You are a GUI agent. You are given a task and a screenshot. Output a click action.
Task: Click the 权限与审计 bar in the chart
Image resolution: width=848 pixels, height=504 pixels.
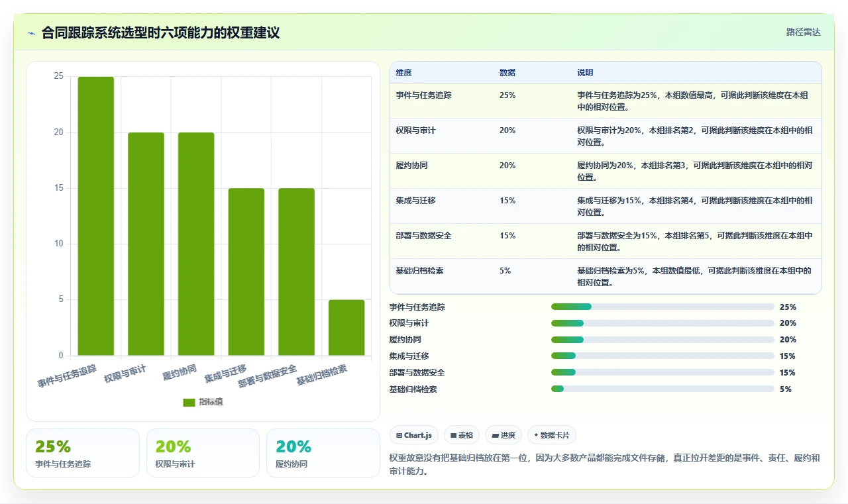click(x=146, y=244)
